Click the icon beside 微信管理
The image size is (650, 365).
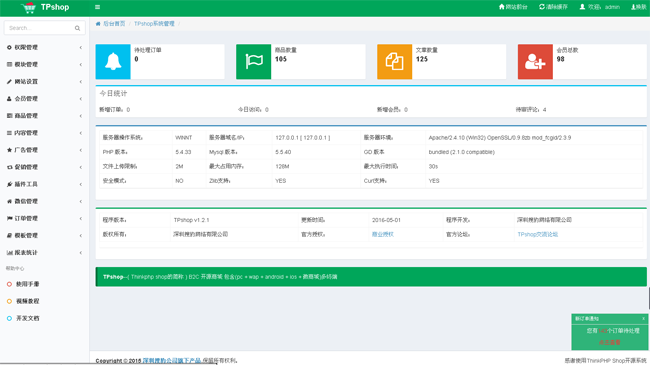[9, 201]
